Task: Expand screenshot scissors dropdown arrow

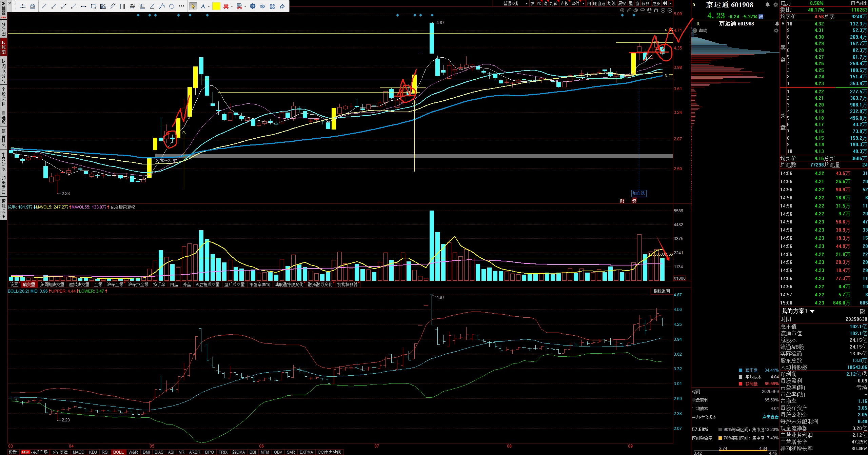Action: pos(245,6)
